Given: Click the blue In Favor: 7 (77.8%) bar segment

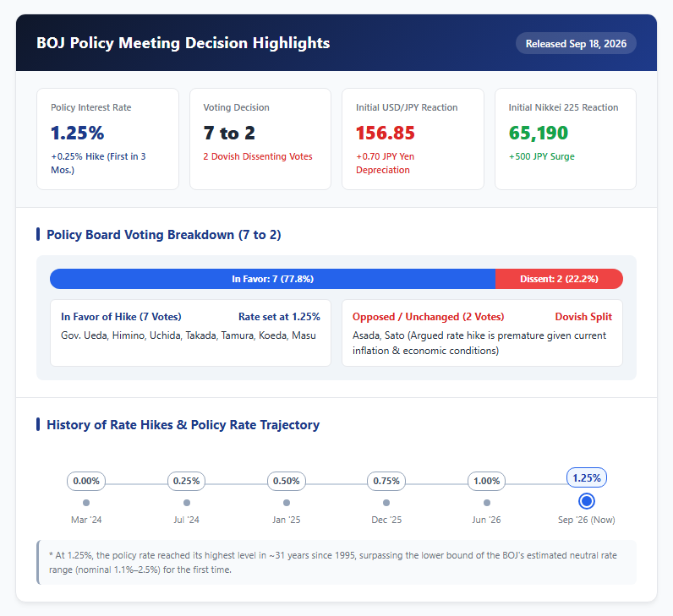Looking at the screenshot, I should point(272,279).
